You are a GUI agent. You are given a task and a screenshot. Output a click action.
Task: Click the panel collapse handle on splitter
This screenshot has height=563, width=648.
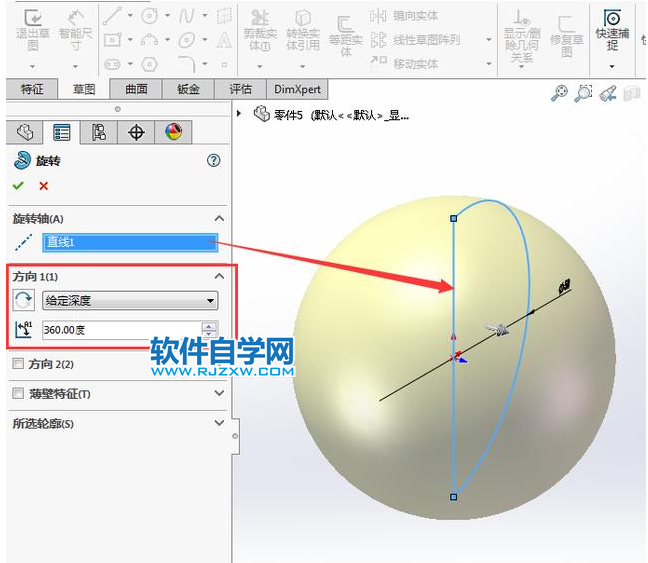pyautogui.click(x=235, y=436)
